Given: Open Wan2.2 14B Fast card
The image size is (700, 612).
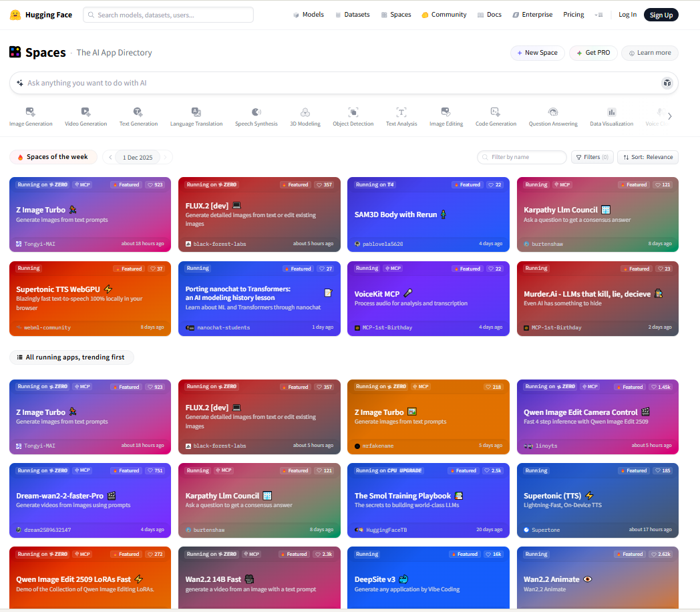Looking at the screenshot, I should tap(259, 578).
